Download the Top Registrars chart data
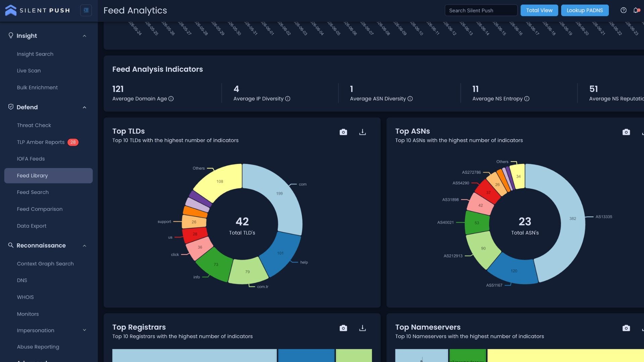The image size is (644, 362). [x=362, y=328]
